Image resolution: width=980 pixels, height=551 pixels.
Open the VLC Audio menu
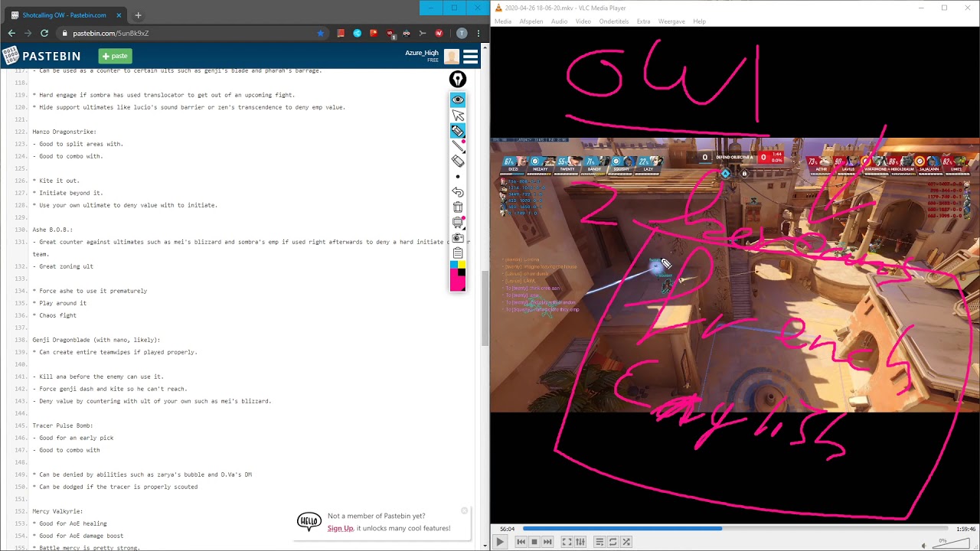560,21
